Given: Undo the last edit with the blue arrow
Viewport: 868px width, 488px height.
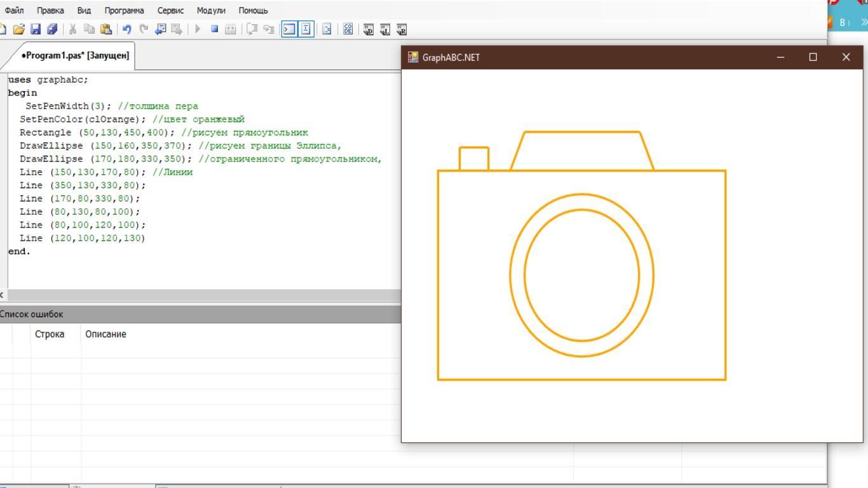Looking at the screenshot, I should [x=126, y=29].
